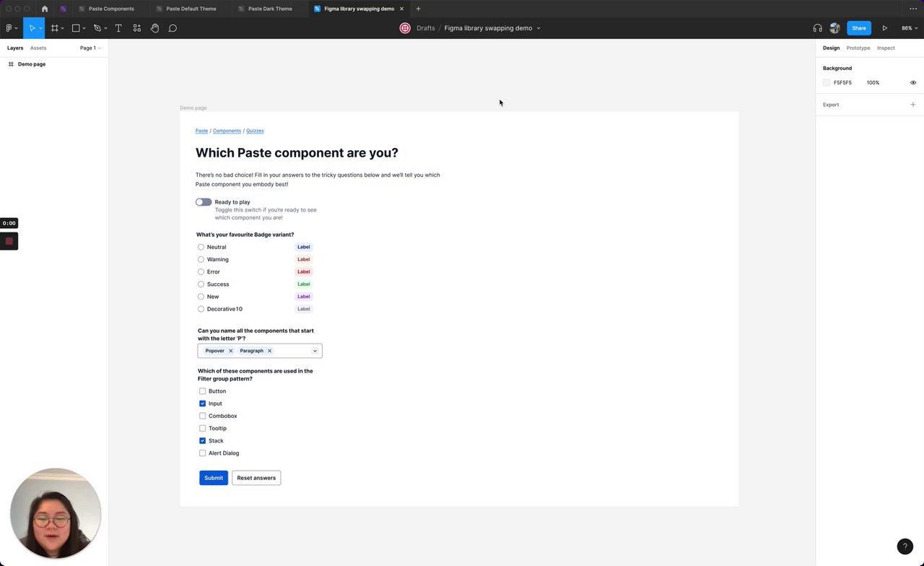Click the user avatar in toolbar
This screenshot has height=566, width=924.
(x=835, y=28)
